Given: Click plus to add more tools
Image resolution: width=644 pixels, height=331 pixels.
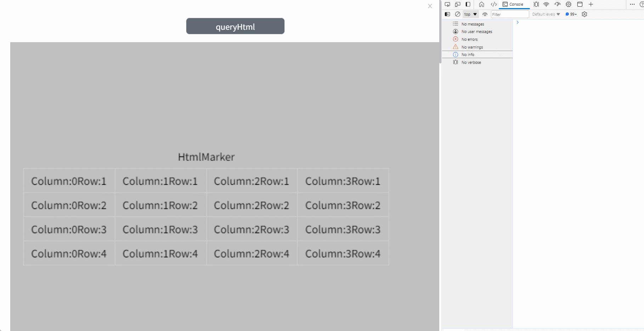Looking at the screenshot, I should pyautogui.click(x=591, y=5).
